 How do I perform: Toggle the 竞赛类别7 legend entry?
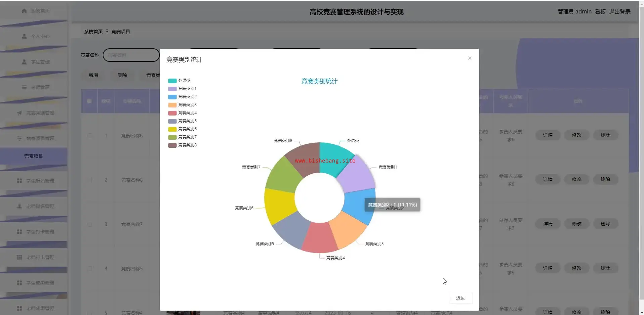182,137
